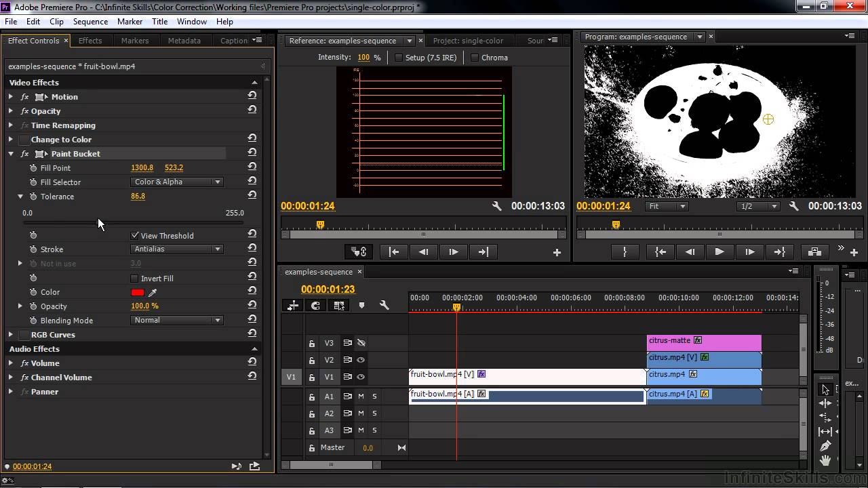Click the Tolerance value 86.8
The image size is (868, 488).
coord(138,196)
